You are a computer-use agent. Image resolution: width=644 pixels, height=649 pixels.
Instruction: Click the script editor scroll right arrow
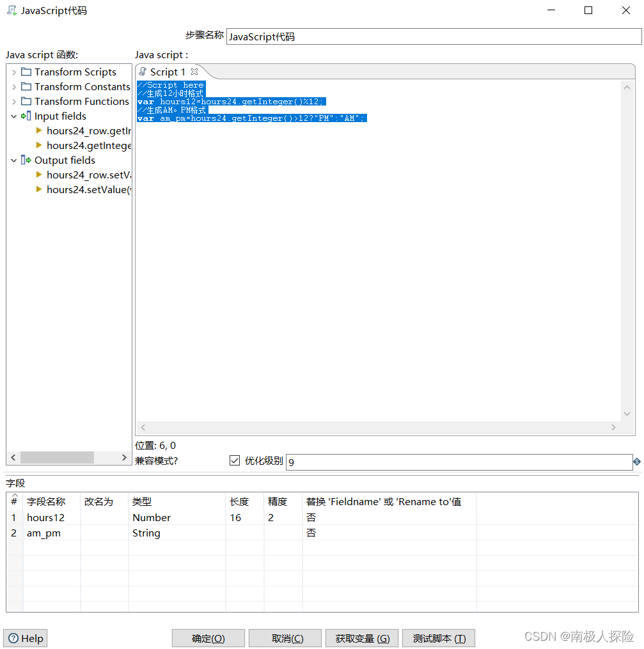click(613, 428)
